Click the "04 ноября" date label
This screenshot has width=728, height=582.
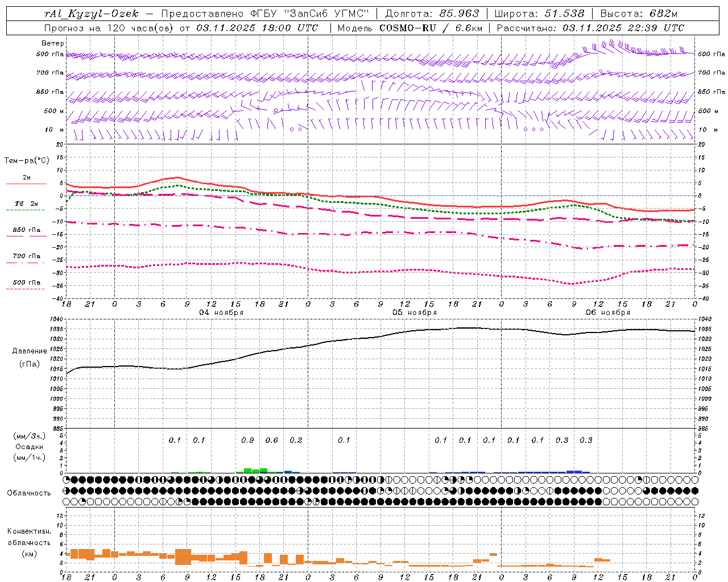click(221, 313)
